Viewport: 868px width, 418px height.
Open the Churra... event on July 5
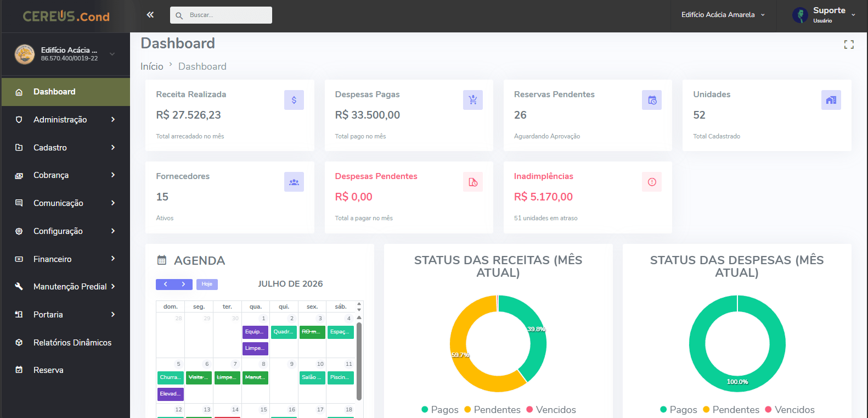pos(170,377)
